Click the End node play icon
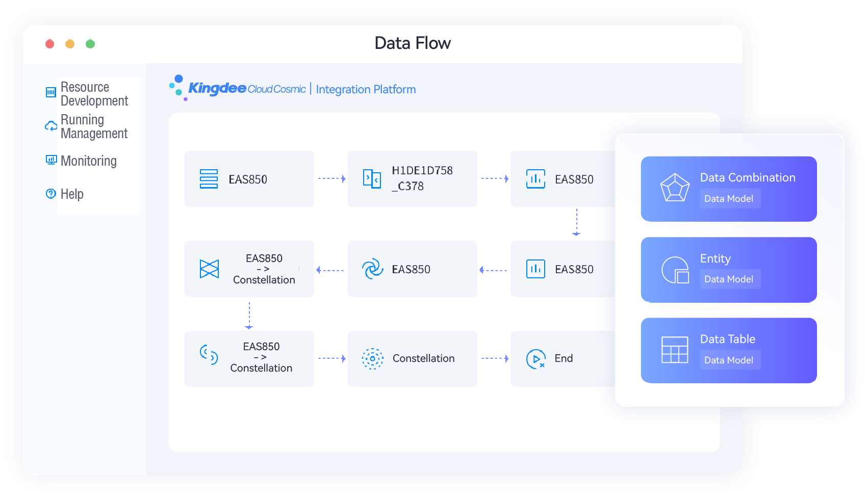 (x=535, y=359)
